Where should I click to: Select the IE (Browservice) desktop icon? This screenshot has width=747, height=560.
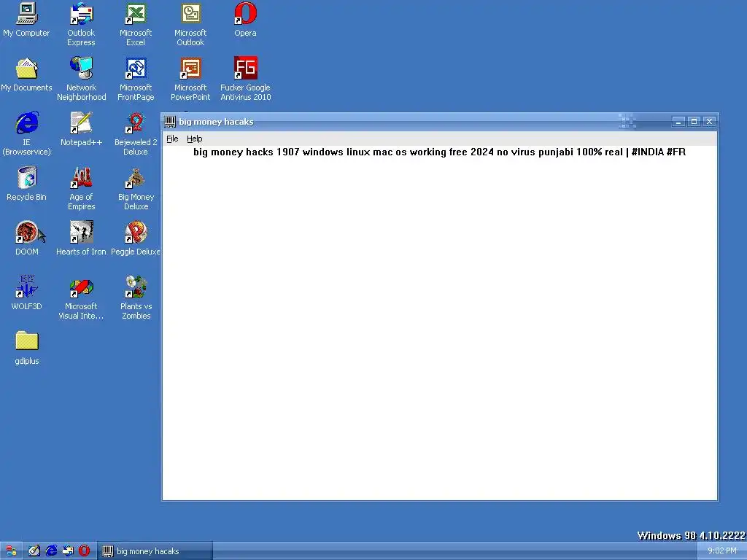click(27, 134)
